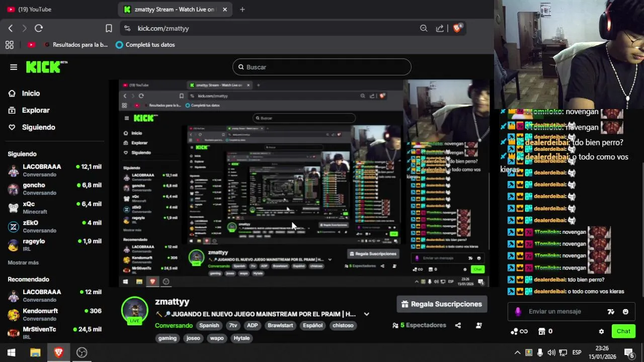Open the Brave Shields lion icon
The width and height of the screenshot is (644, 362).
click(457, 28)
